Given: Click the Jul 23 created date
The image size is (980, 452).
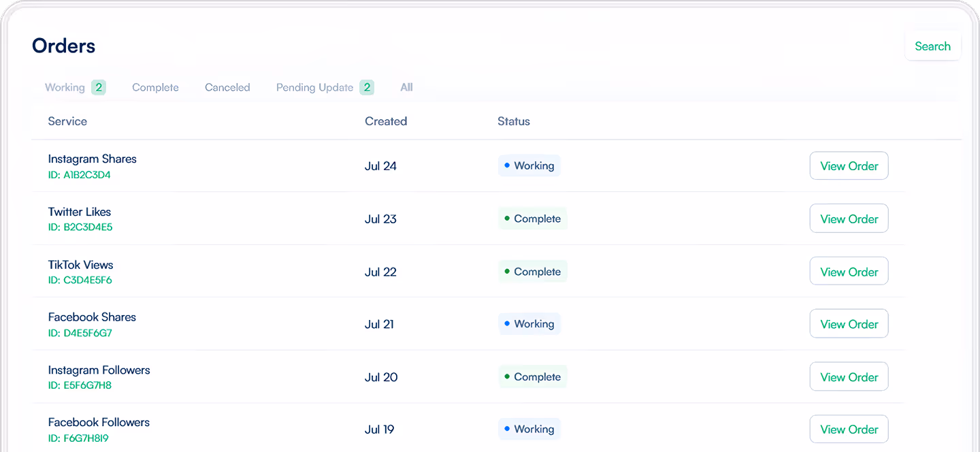Looking at the screenshot, I should point(380,219).
